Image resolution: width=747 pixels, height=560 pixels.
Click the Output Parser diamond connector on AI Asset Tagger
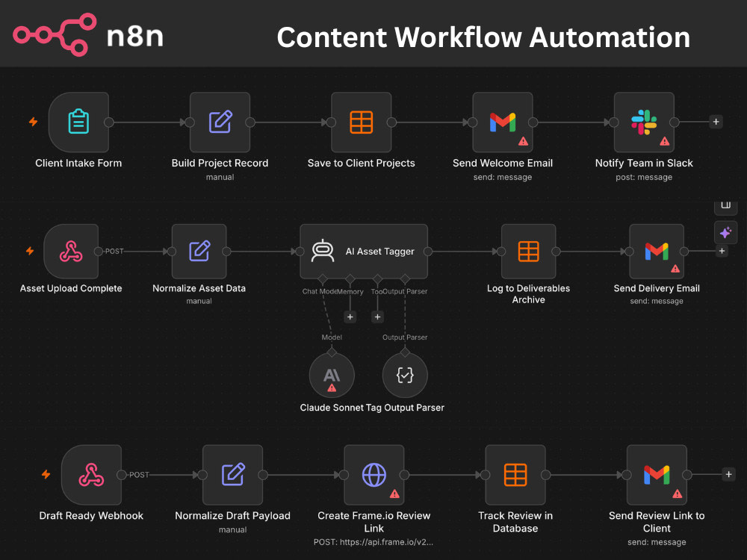click(405, 279)
